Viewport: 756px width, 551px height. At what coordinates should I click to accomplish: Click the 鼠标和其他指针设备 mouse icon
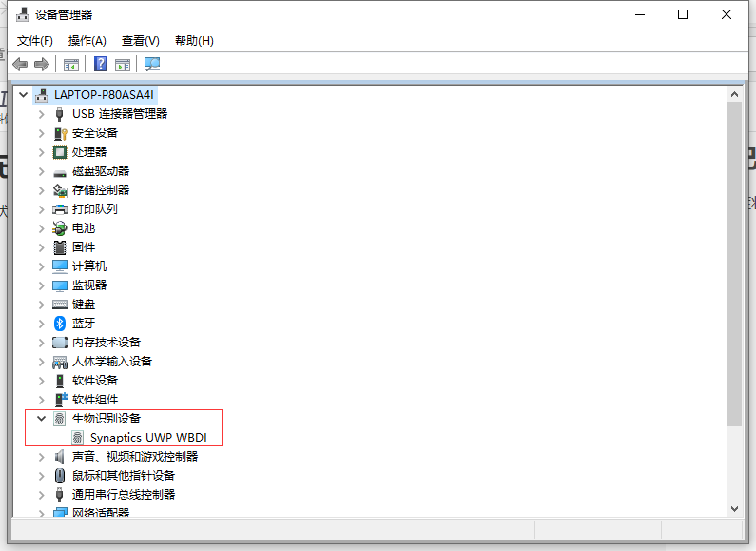coord(60,476)
